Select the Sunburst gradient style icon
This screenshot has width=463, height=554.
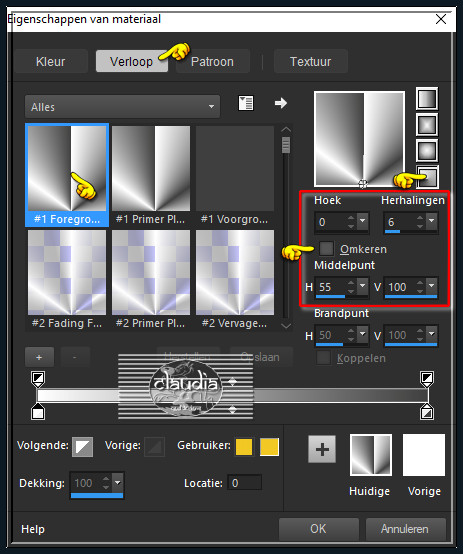tap(427, 151)
